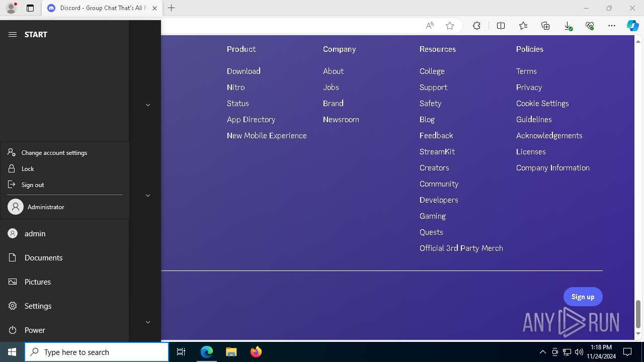Open the College link under Resources
The width and height of the screenshot is (644, 362).
(432, 71)
